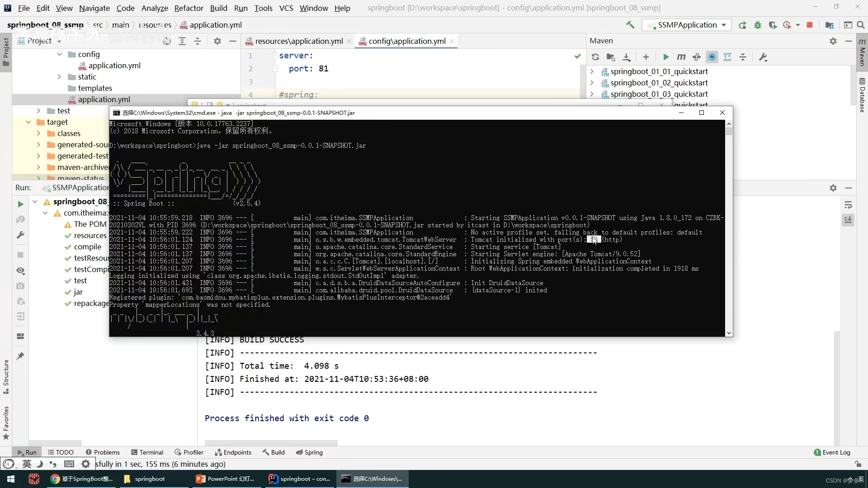This screenshot has height=488, width=868.
Task: Open the Terminal tool window
Action: [x=147, y=452]
